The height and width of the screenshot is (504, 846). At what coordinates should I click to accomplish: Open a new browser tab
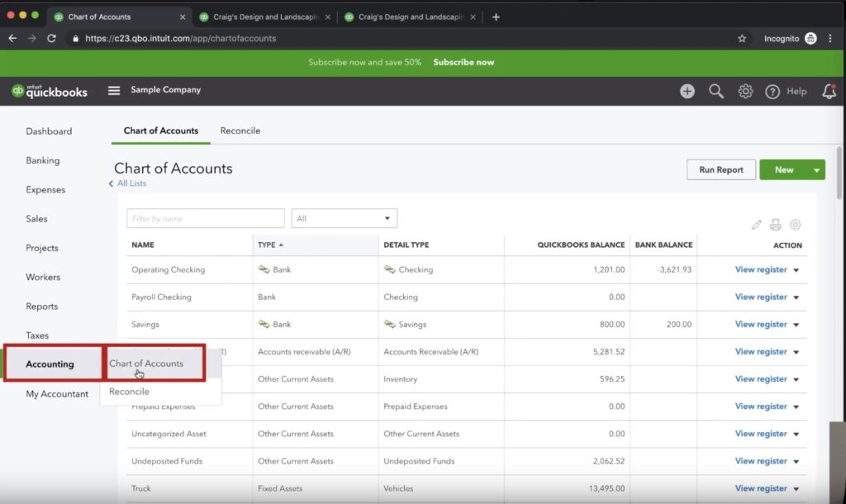496,17
